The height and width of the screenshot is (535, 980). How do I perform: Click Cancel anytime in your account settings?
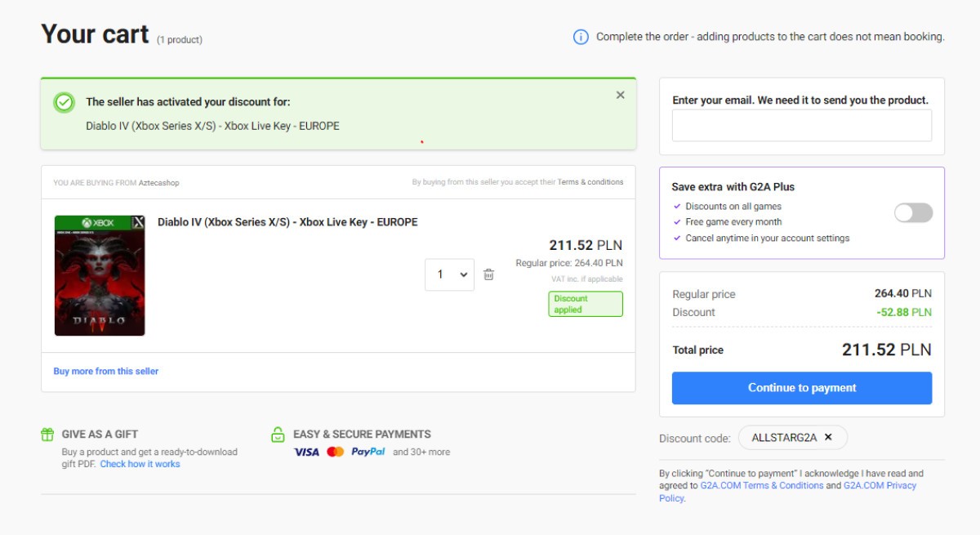[768, 239]
